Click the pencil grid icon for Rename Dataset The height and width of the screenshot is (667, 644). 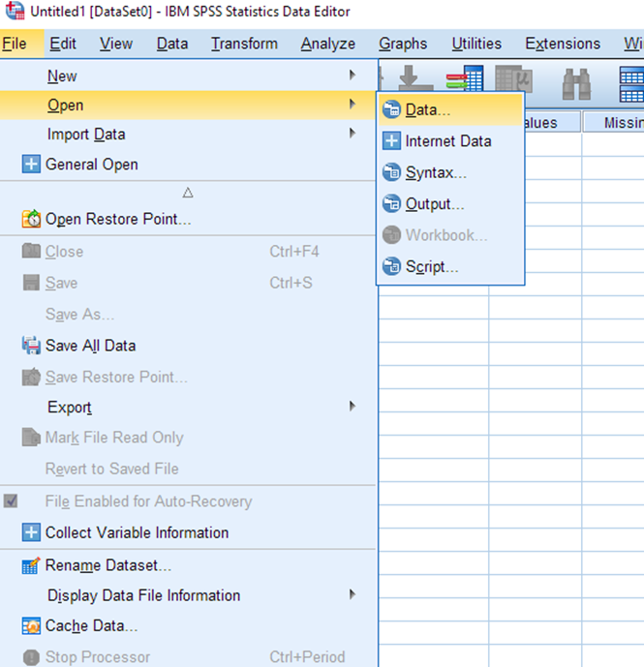coord(31,565)
